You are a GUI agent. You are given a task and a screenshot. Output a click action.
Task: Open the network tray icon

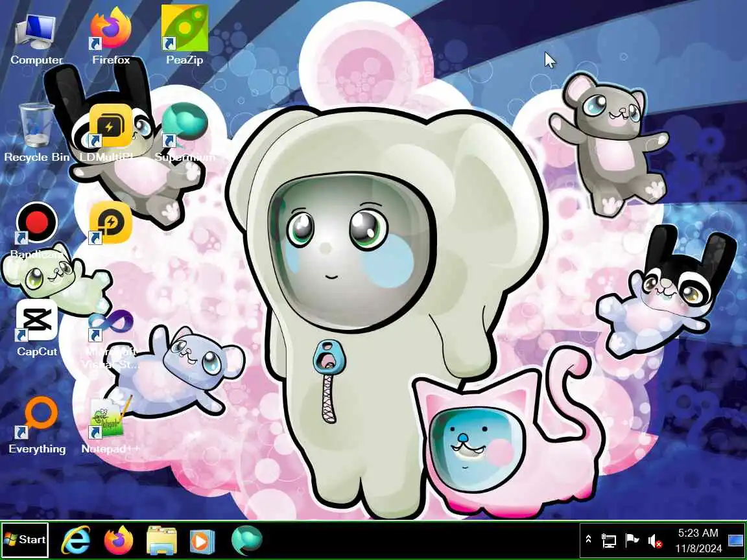pos(608,541)
